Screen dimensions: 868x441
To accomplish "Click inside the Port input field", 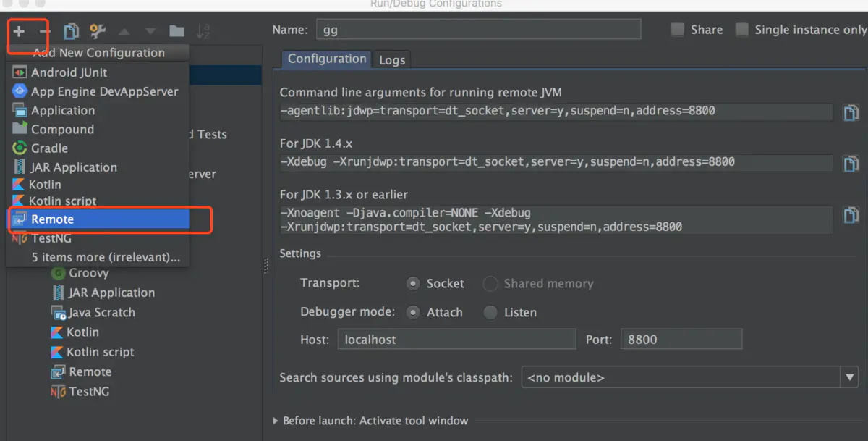I will click(681, 338).
